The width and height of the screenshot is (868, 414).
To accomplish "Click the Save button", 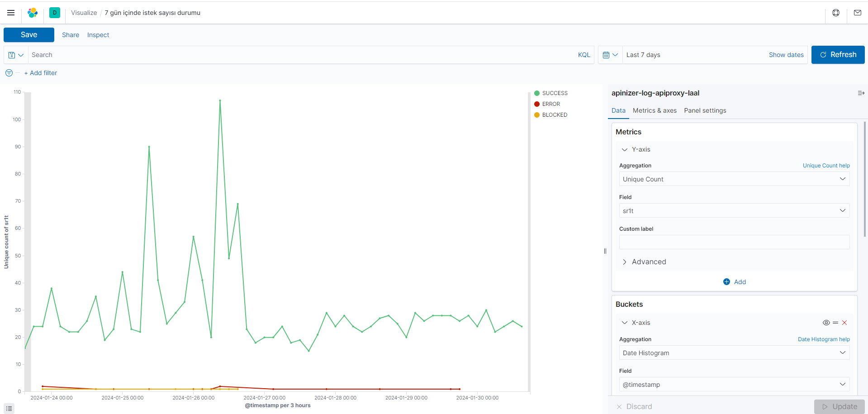I will coord(28,34).
